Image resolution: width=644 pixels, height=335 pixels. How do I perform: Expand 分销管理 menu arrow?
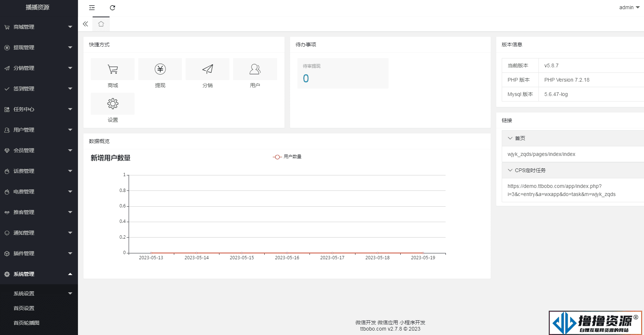click(x=70, y=68)
